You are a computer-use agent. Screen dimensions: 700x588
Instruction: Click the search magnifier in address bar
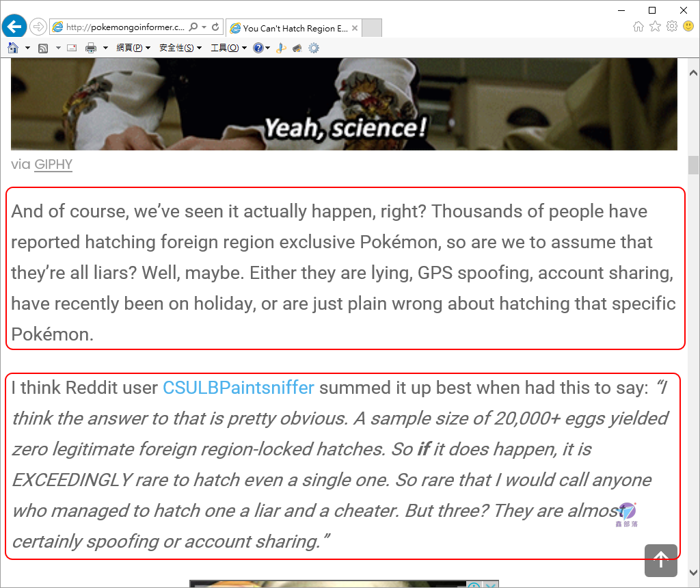(x=193, y=27)
